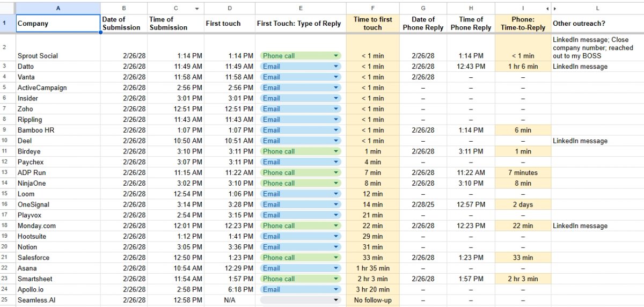Click the "Date of Phone Reply" header cell
The image size is (644, 307).
point(423,24)
